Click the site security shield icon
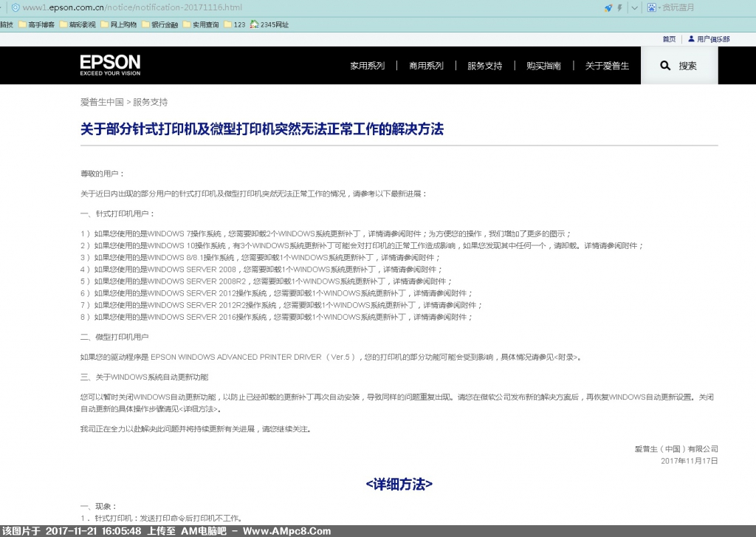This screenshot has height=537, width=756. tap(16, 7)
